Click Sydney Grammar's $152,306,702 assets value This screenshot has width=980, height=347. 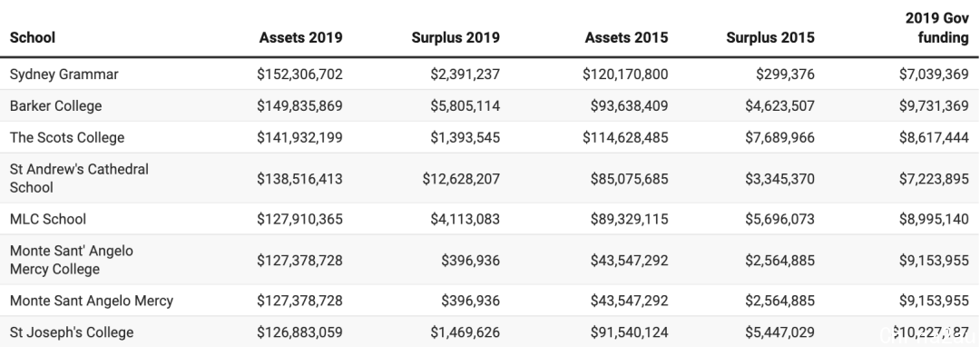click(x=299, y=74)
